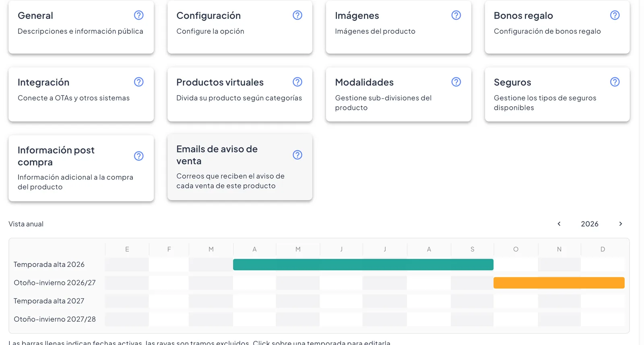Click the Temporada alta 2027 row label

[x=49, y=301]
